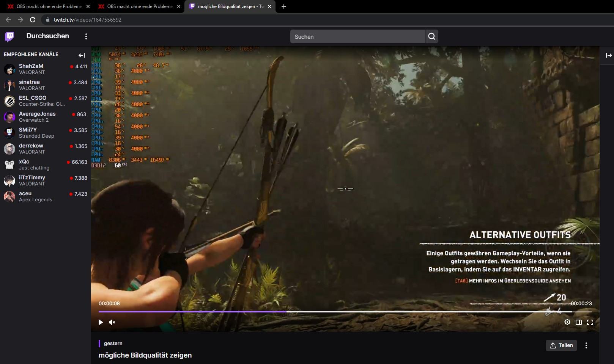Click the video title mögliche Bildqualität zeigen
Screen dimensions: 614x364
click(x=145, y=355)
